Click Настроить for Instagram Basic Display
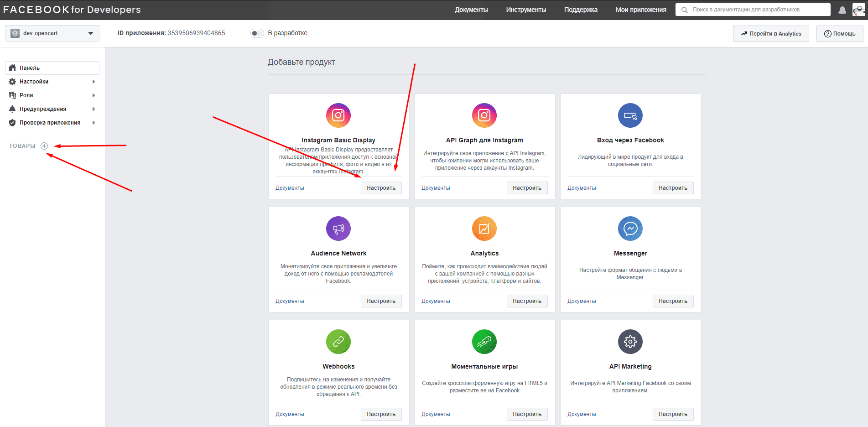The image size is (868, 427). point(381,188)
